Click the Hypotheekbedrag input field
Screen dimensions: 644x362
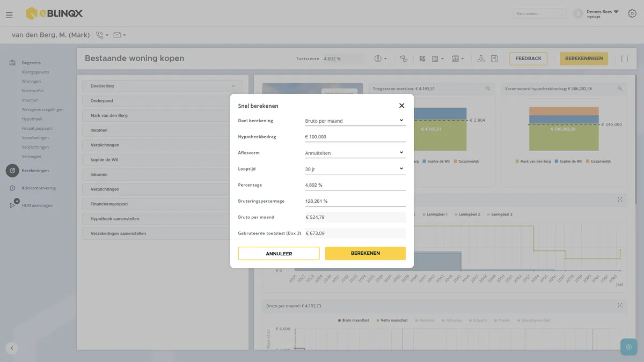tap(355, 137)
